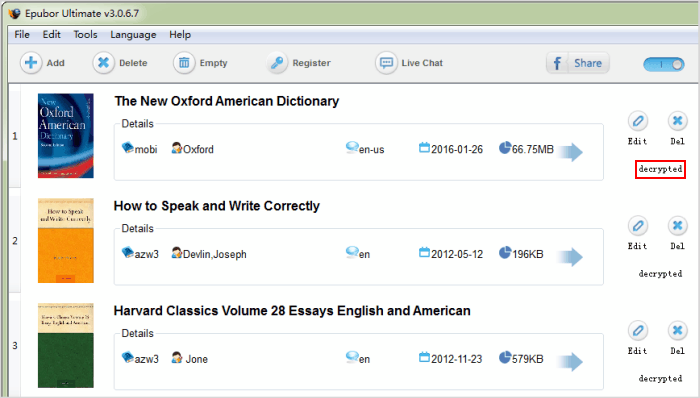Open the Tools menu
The height and width of the screenshot is (398, 700).
pos(85,34)
